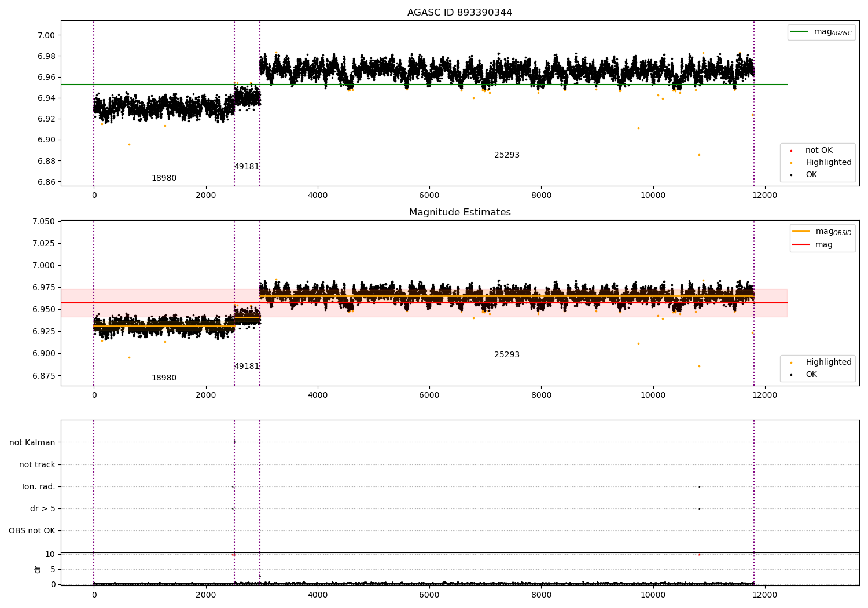Select the red 'mag' legend line sample
This screenshot has height=608, width=868.
click(801, 245)
